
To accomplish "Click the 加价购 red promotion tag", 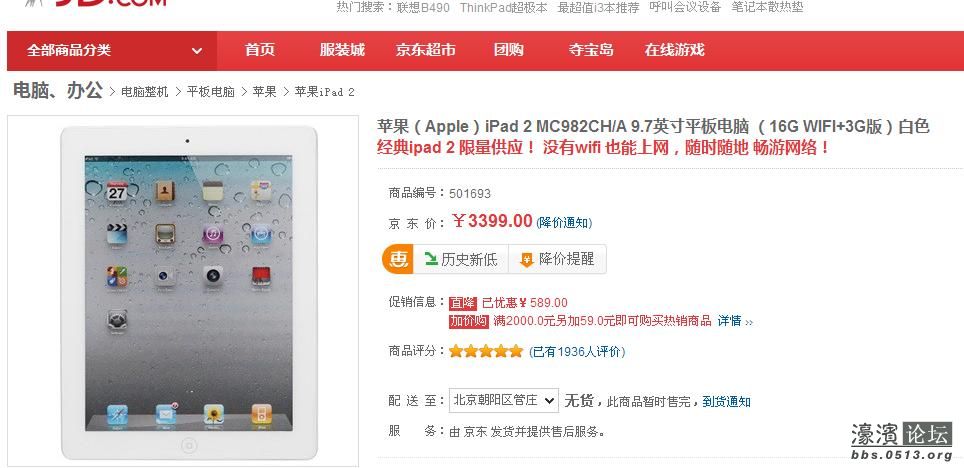I will (469, 321).
